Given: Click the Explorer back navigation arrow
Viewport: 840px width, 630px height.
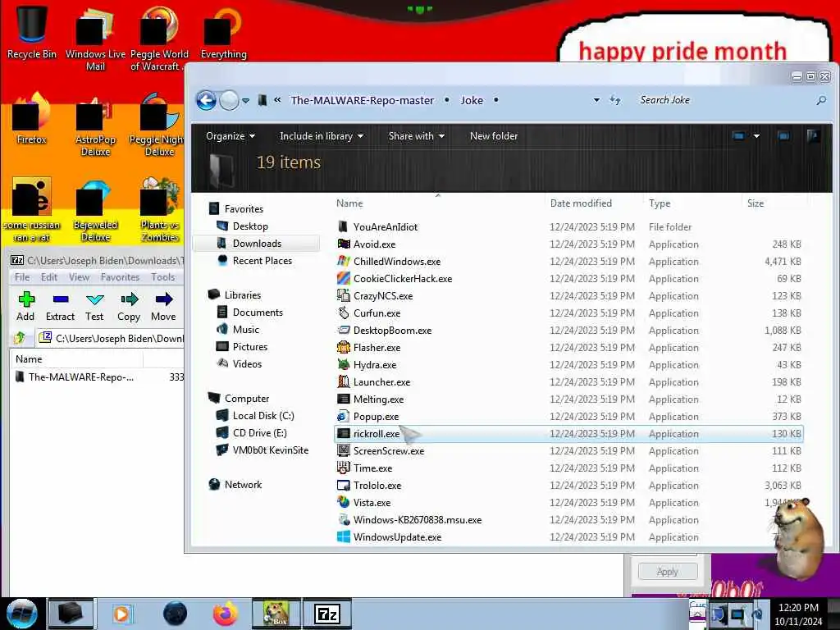Looking at the screenshot, I should (206, 100).
